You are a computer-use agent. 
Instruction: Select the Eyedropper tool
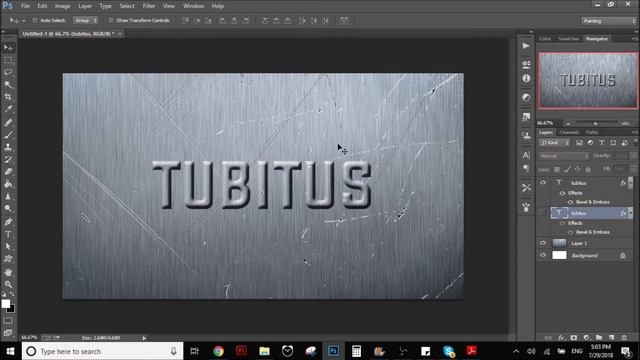click(8, 109)
